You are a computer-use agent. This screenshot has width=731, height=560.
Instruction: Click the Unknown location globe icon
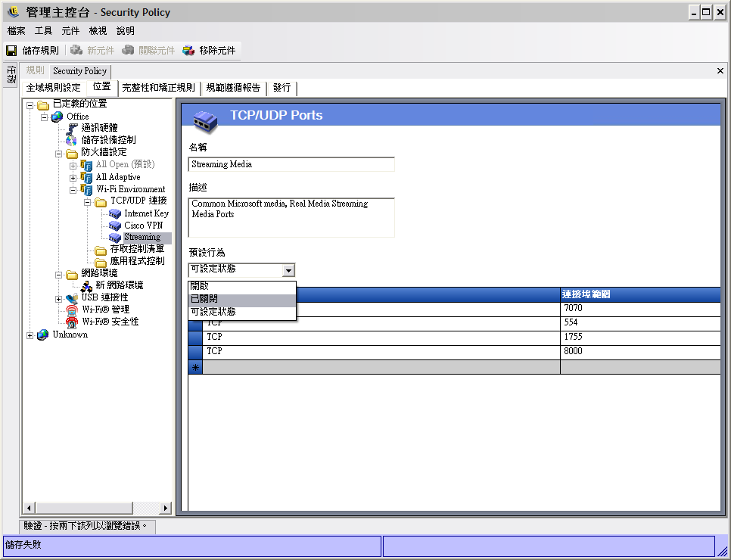point(43,334)
